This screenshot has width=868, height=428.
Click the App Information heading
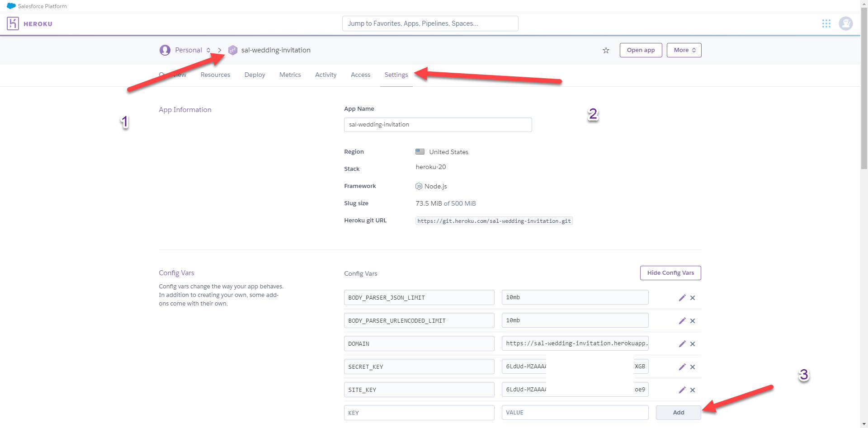pos(185,110)
